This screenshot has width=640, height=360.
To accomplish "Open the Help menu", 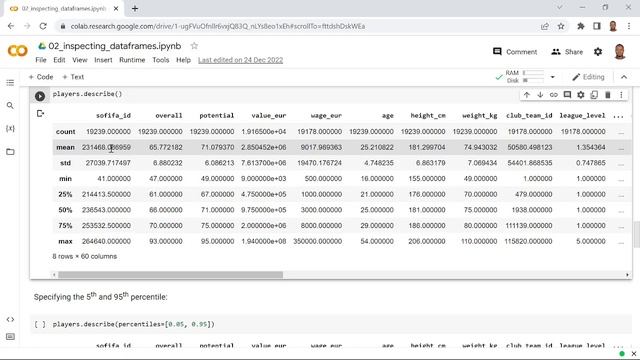I will 183,60.
